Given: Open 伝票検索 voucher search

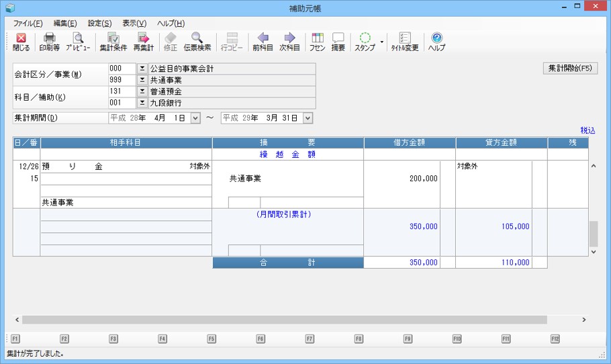Looking at the screenshot, I should coord(197,42).
